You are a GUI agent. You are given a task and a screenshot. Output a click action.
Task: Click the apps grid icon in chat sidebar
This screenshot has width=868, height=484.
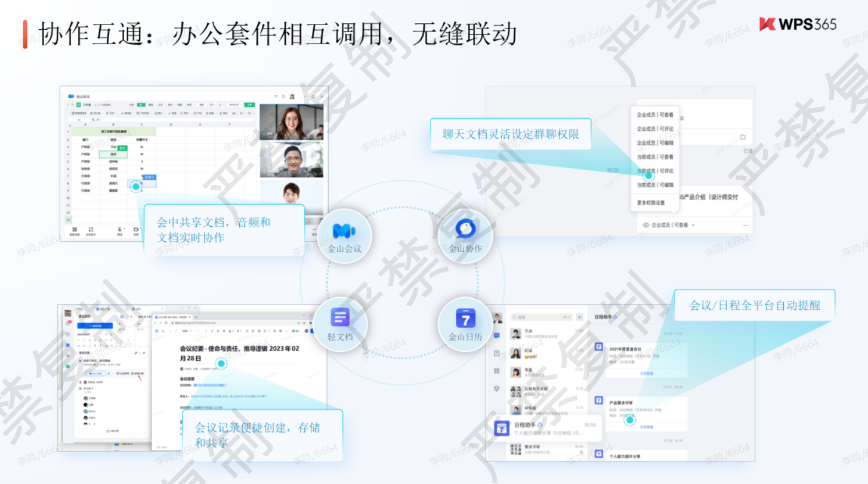point(496,371)
